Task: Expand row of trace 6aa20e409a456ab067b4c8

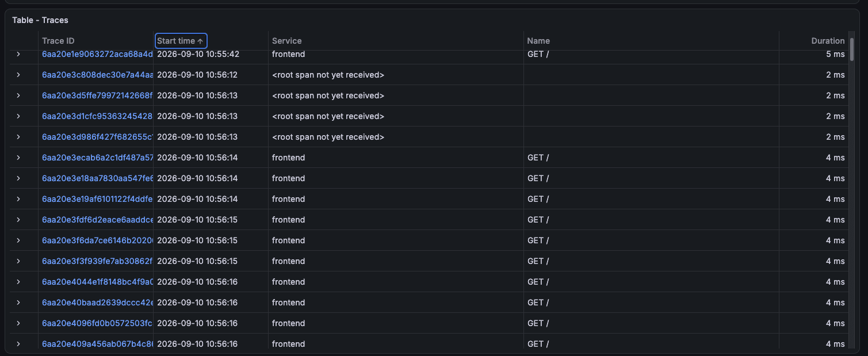Action: pos(18,344)
